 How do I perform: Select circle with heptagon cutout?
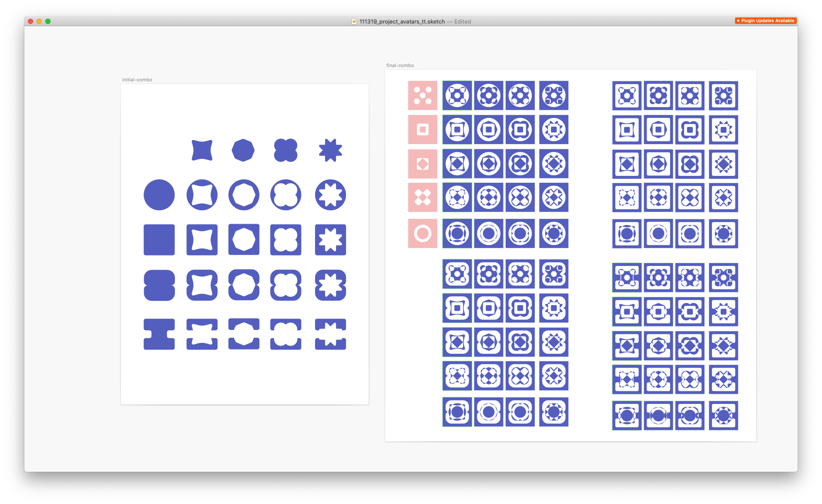point(244,195)
